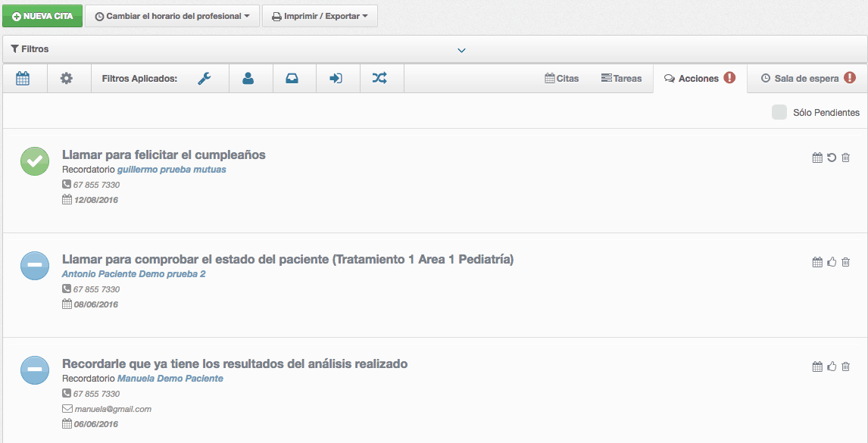868x443 pixels.
Task: Click calendar icon for análisis reminder
Action: (817, 366)
